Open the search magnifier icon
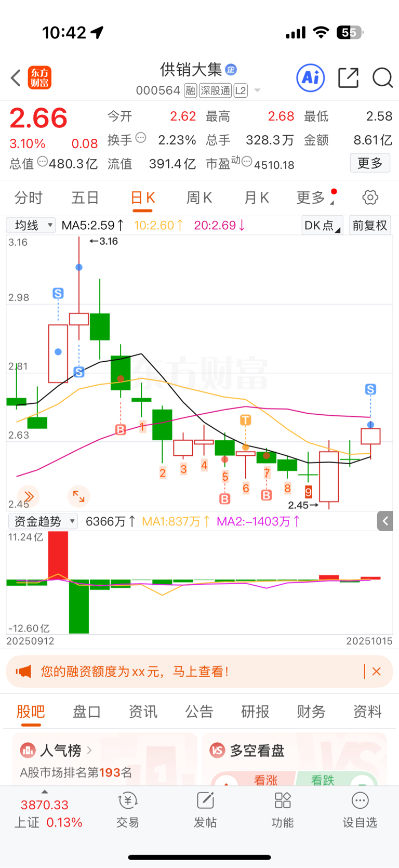 pyautogui.click(x=382, y=78)
